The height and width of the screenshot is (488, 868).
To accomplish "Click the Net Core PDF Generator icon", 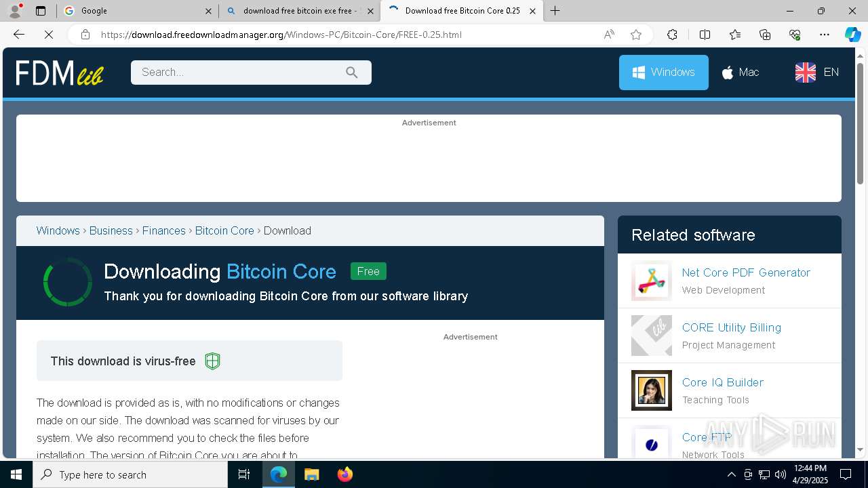I will [652, 281].
